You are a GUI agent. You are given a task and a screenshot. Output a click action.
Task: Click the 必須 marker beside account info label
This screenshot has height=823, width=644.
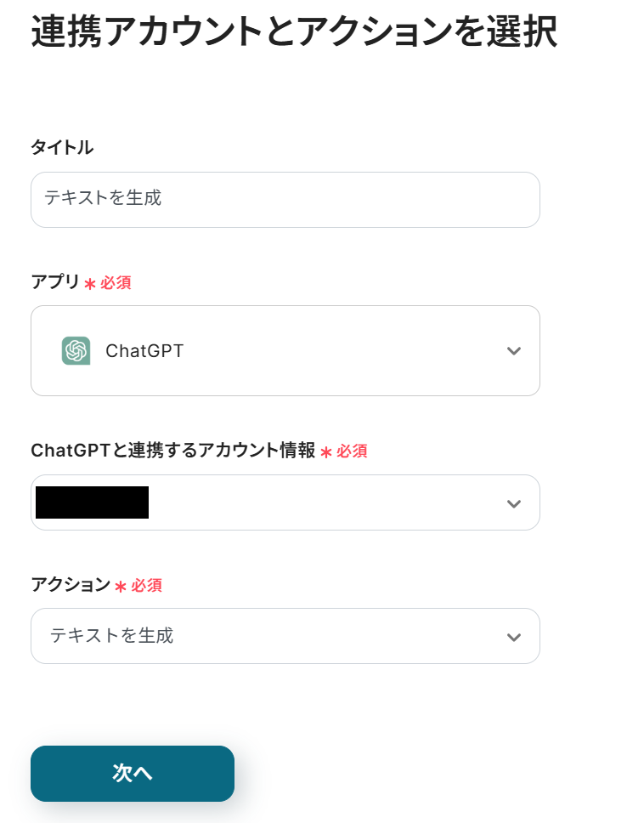coord(352,451)
